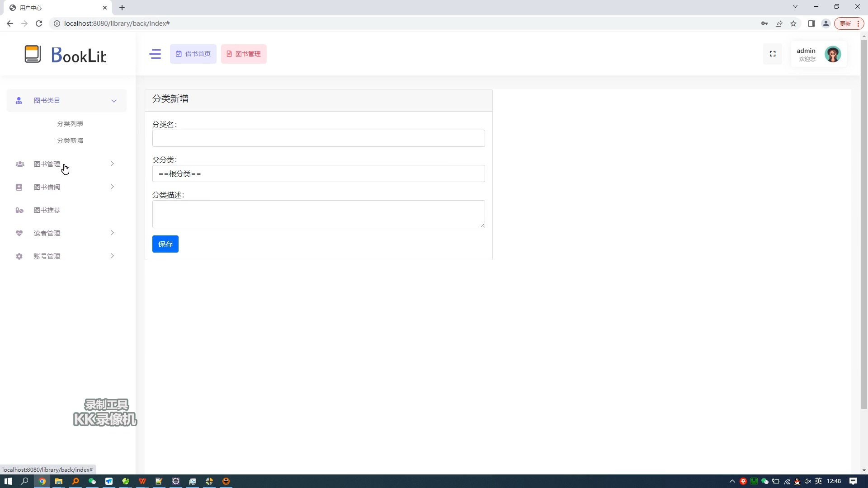The height and width of the screenshot is (488, 868).
Task: Click the admin avatar picture
Action: pos(832,54)
